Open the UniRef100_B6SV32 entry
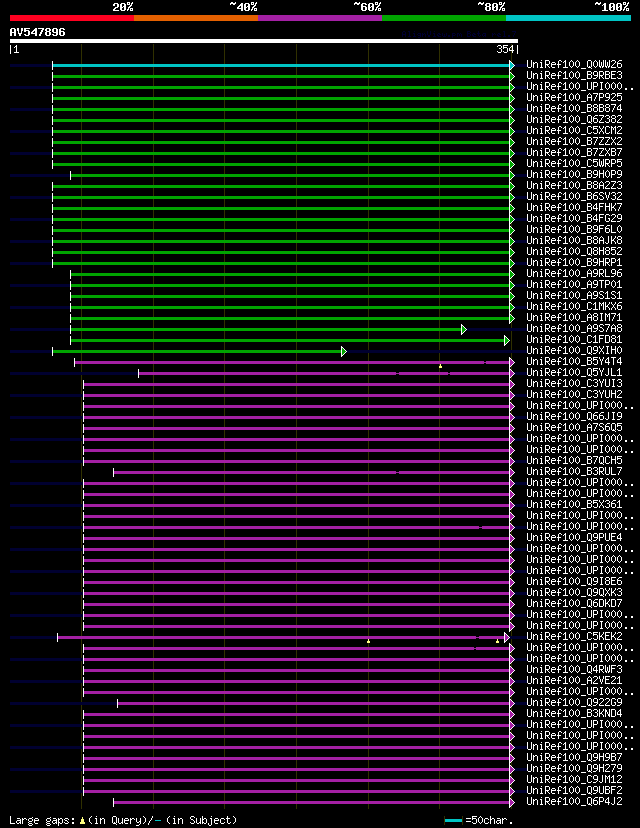 pyautogui.click(x=575, y=196)
